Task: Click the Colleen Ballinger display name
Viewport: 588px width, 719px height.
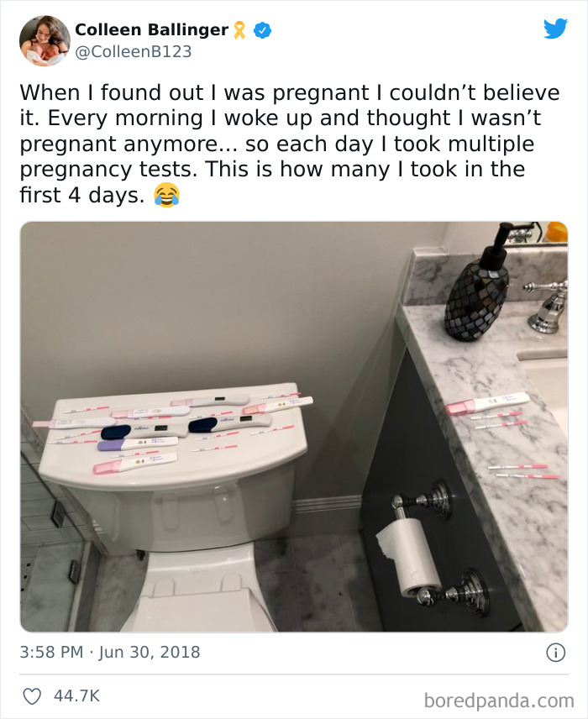Action: point(151,29)
